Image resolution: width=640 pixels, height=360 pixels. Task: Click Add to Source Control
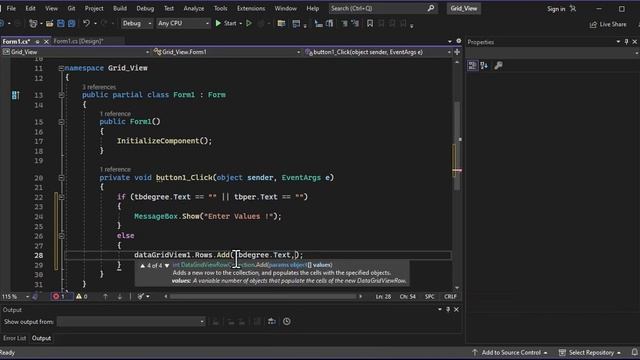(510, 352)
